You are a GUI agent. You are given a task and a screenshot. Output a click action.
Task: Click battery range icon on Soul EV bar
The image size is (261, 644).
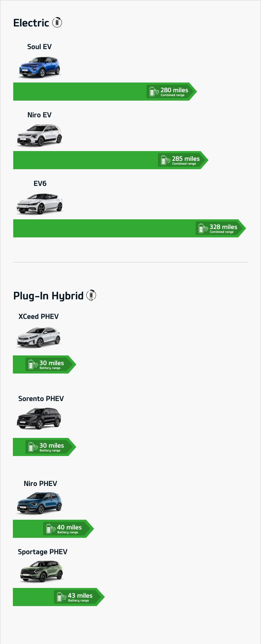point(154,92)
